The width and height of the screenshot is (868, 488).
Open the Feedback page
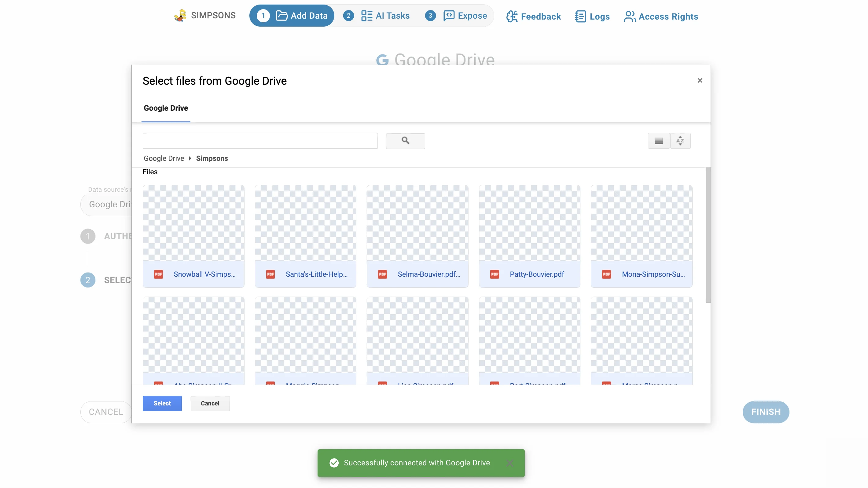533,16
